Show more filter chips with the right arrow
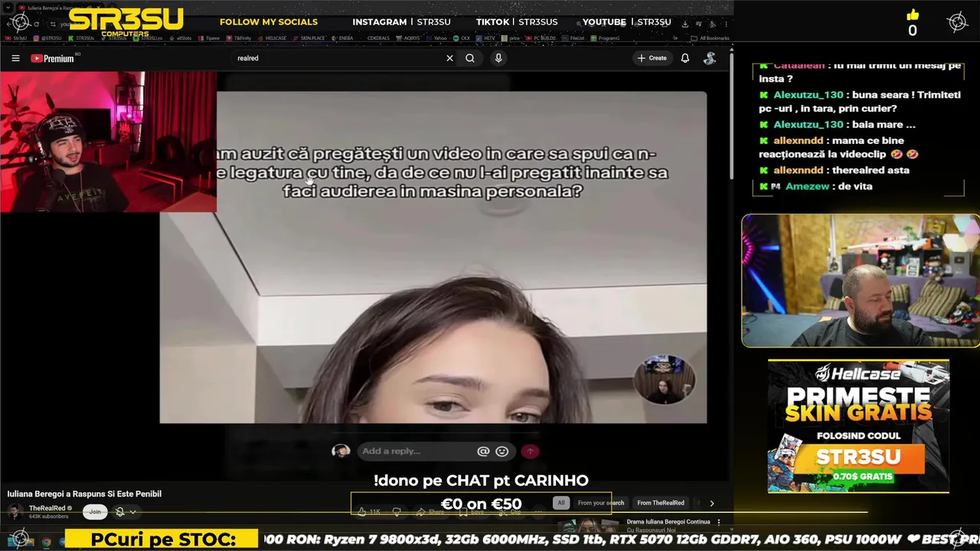The height and width of the screenshot is (551, 980). tap(711, 504)
